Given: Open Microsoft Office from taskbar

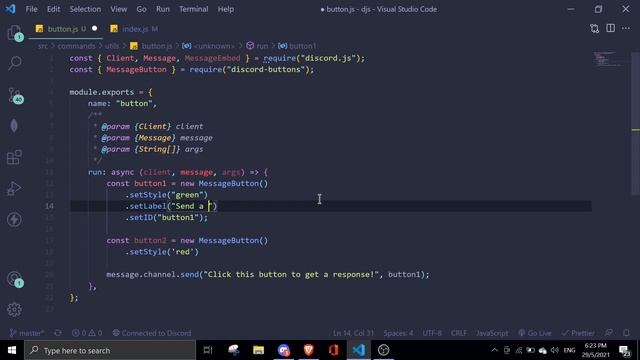Looking at the screenshot, I should 333,350.
